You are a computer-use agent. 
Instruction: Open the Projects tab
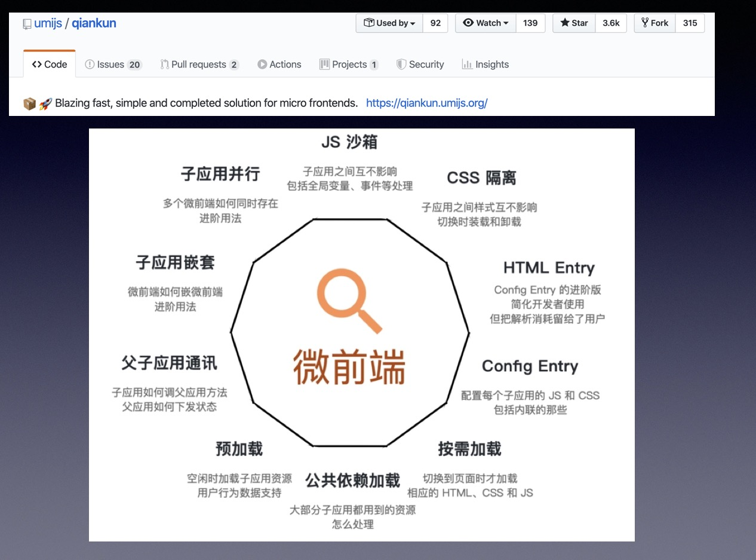point(349,64)
